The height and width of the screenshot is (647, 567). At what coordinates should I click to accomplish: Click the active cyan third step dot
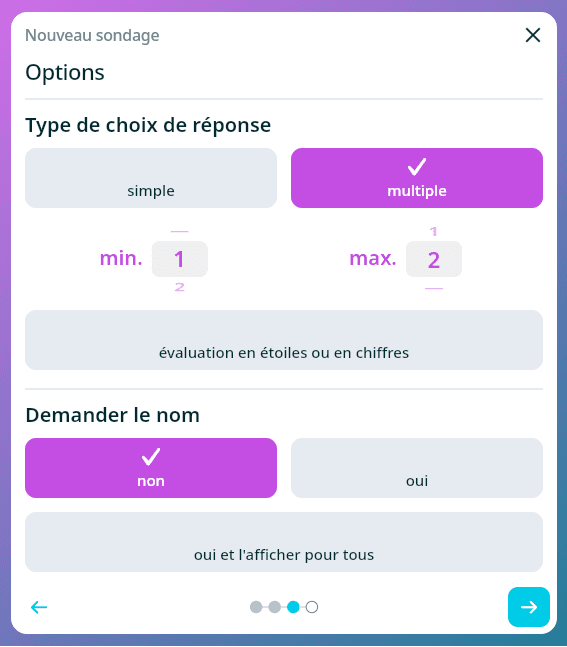[293, 607]
